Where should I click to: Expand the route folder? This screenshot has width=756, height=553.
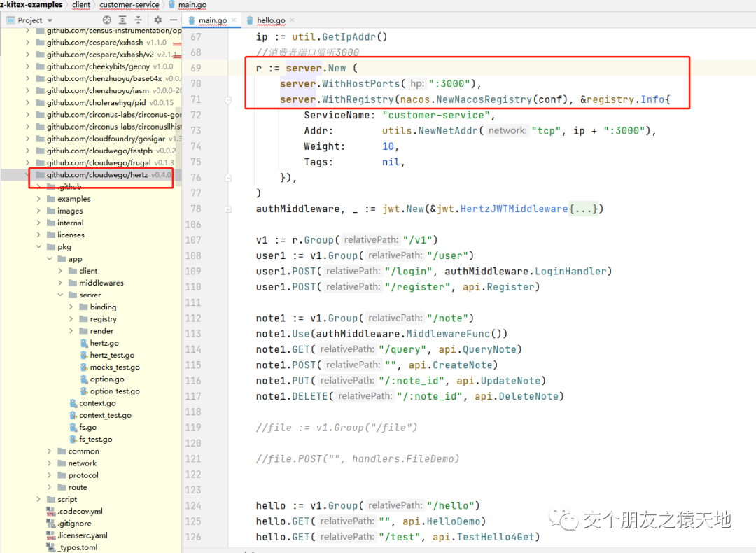point(49,487)
